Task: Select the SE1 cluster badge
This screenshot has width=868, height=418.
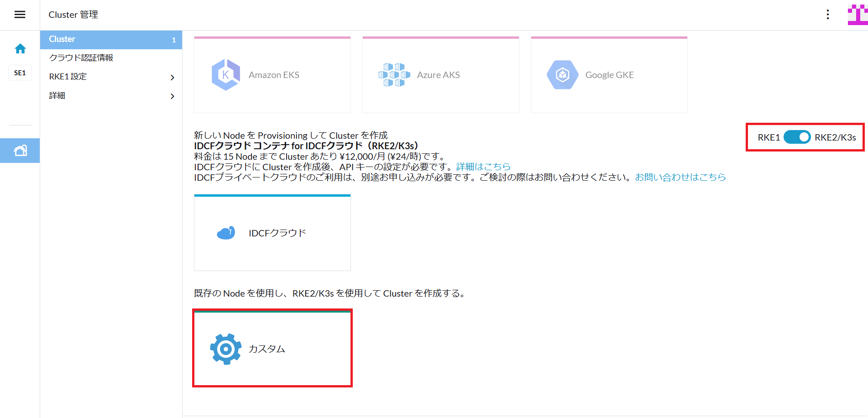Action: click(x=20, y=73)
